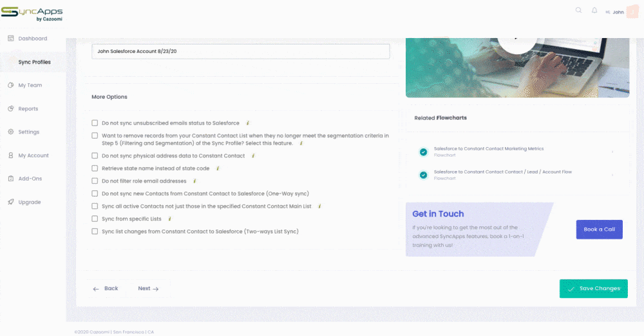Open search with the magnifier icon
Screen dimensions: 644x336
(578, 10)
